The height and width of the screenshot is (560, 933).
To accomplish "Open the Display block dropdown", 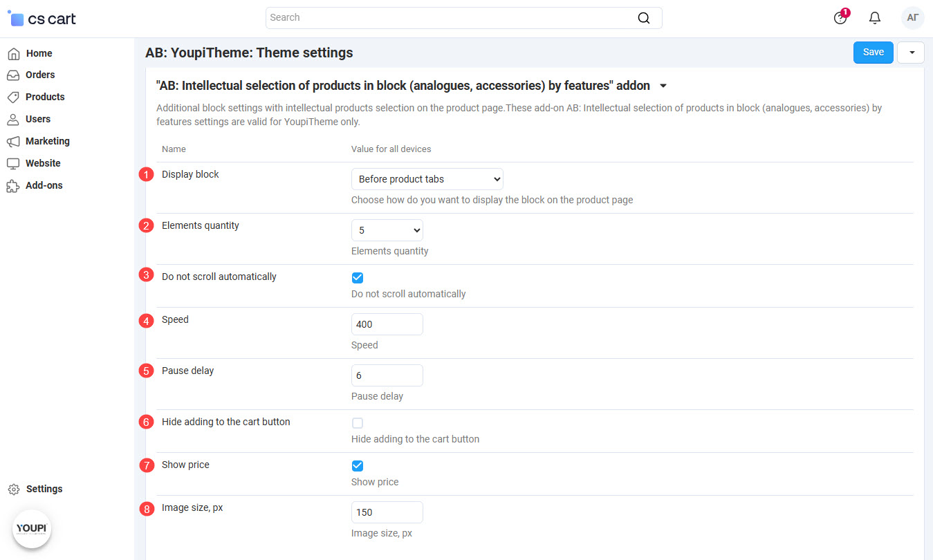I will [x=427, y=179].
